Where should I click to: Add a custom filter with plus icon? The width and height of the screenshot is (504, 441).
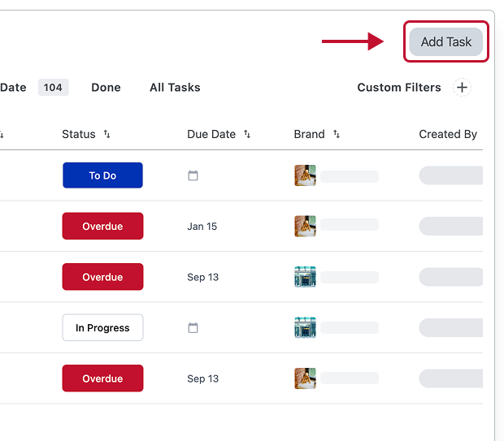(462, 88)
